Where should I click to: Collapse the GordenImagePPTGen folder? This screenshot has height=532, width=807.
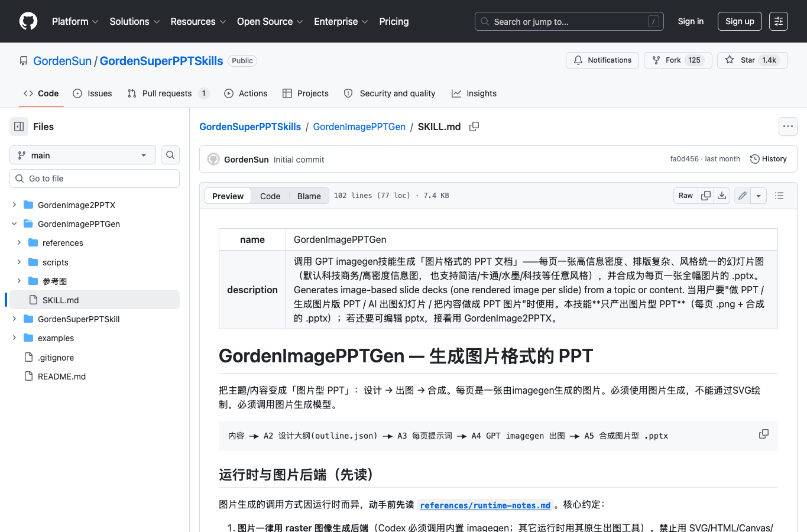pos(14,223)
